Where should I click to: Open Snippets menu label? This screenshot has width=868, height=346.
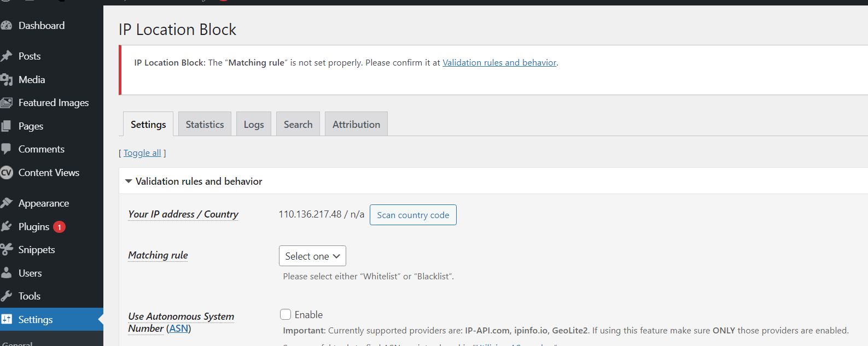click(x=37, y=250)
